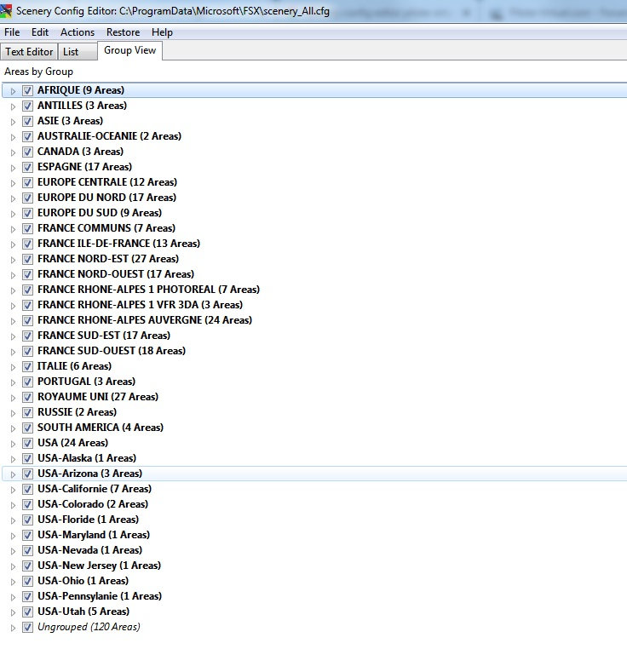627x672 pixels.
Task: Expand the FRANCE NORD-EST group
Action: tap(13, 259)
